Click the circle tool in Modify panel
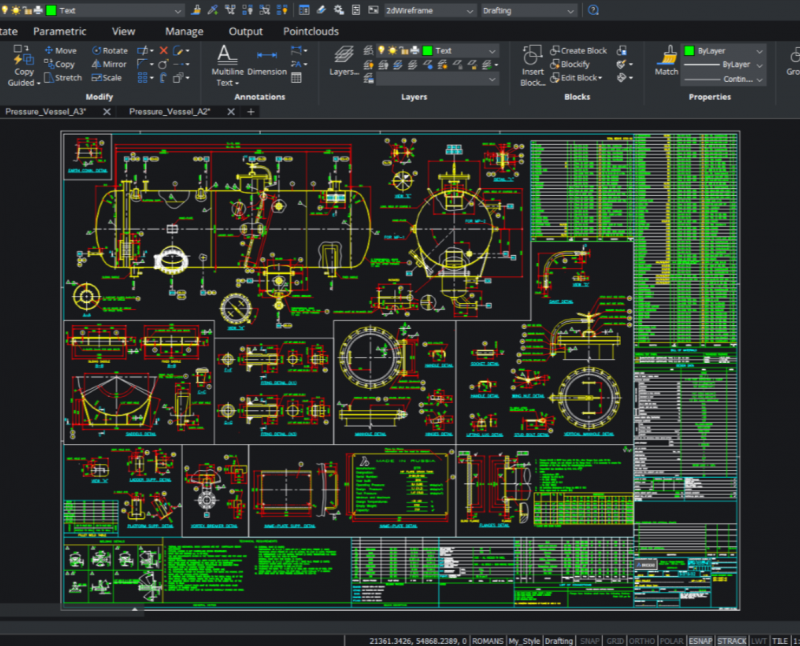The width and height of the screenshot is (800, 646). 163,64
